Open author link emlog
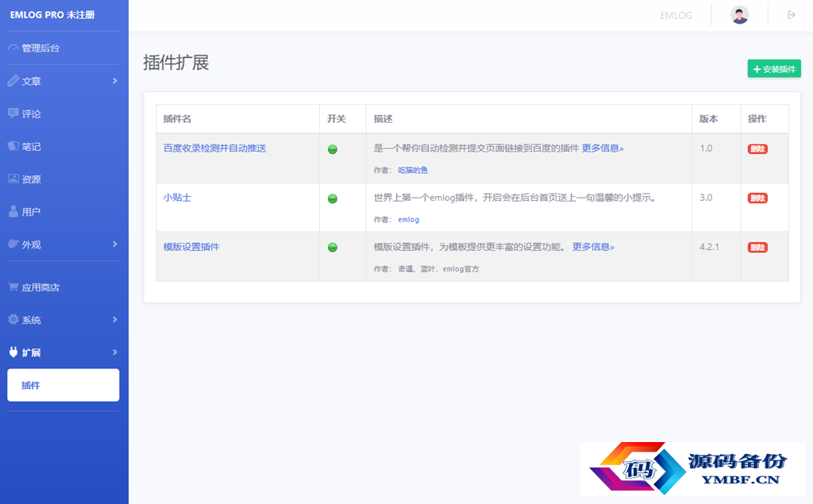Screen dimensions: 813x504 (x=409, y=219)
